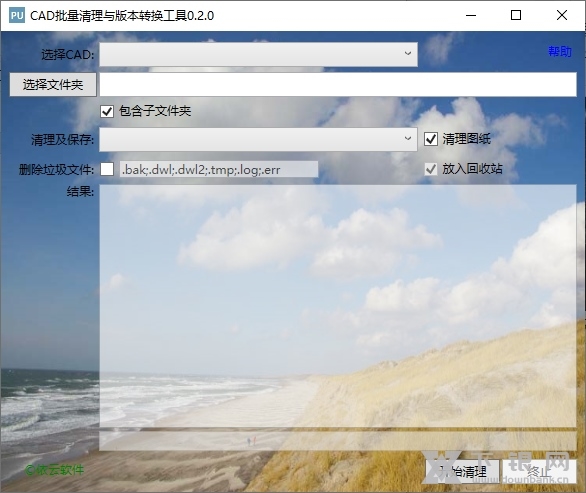Click the PU application icon
Viewport: 586px width, 493px height.
[x=17, y=15]
